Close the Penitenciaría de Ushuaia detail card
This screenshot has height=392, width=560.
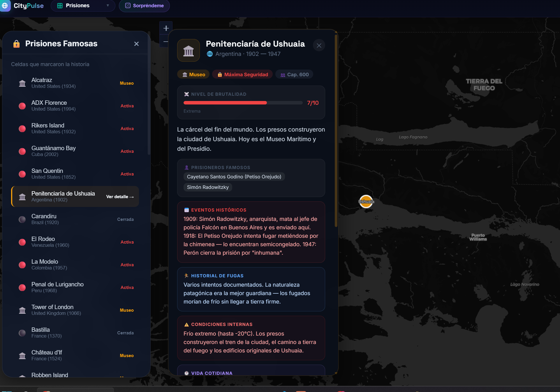pyautogui.click(x=319, y=45)
